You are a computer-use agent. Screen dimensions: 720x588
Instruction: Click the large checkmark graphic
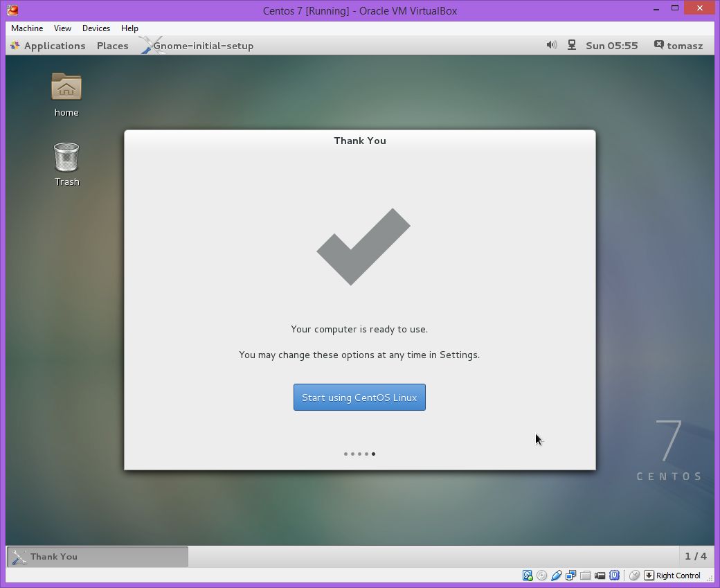point(363,247)
